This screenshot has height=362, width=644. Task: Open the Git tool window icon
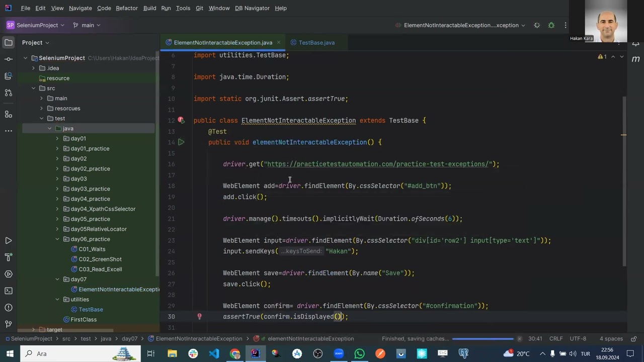tap(9, 324)
